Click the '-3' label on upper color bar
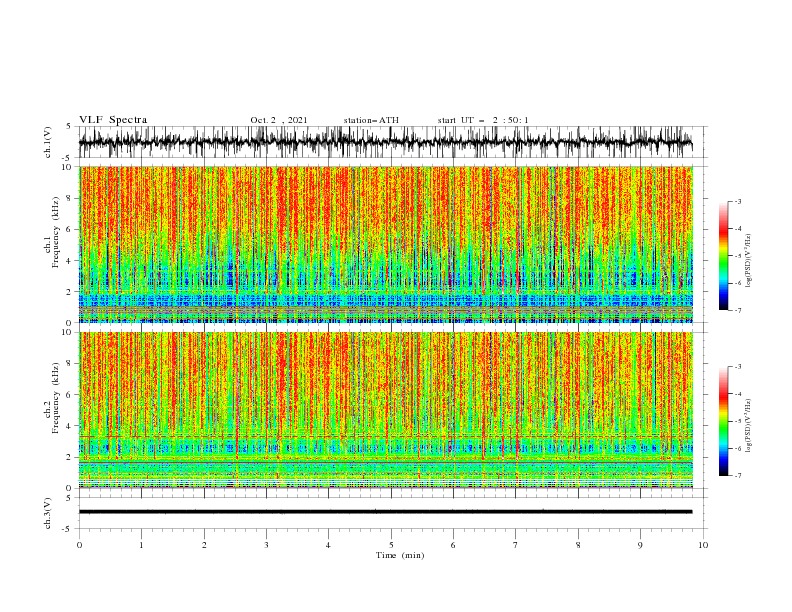 738,201
